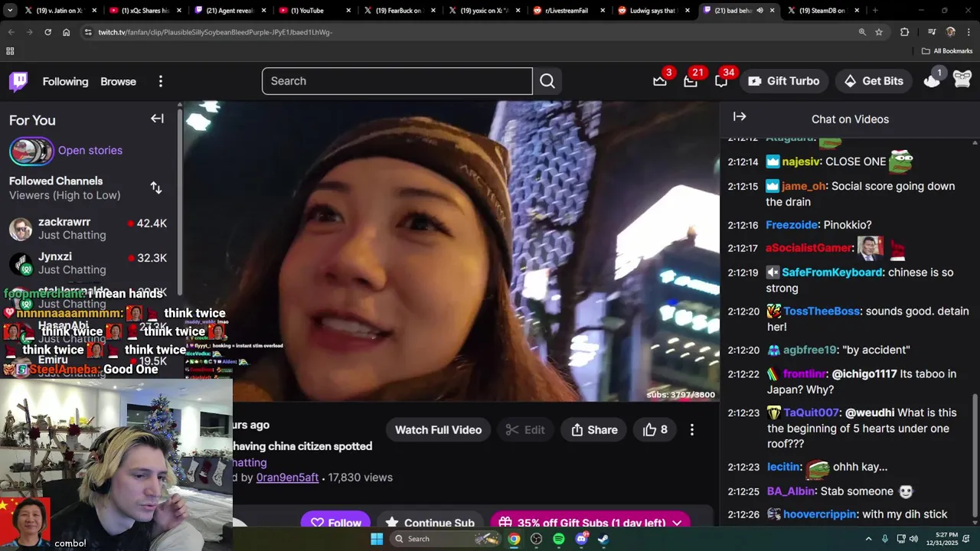The image size is (980, 551).
Task: Open Spotify from the taskbar
Action: 559,539
